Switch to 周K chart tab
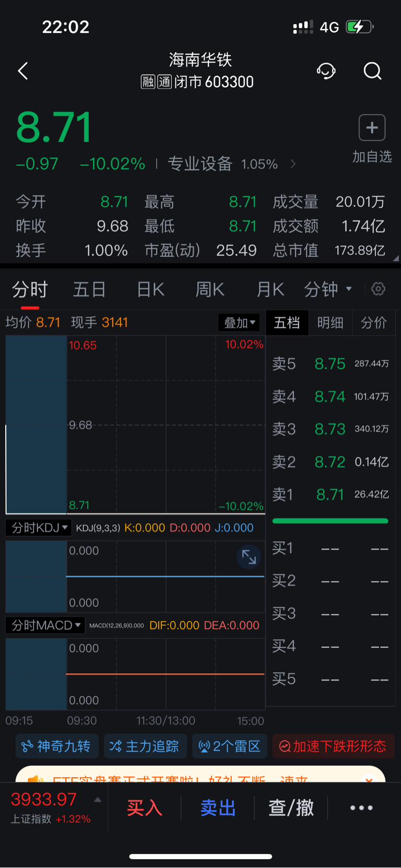This screenshot has width=401, height=868. coord(210,289)
